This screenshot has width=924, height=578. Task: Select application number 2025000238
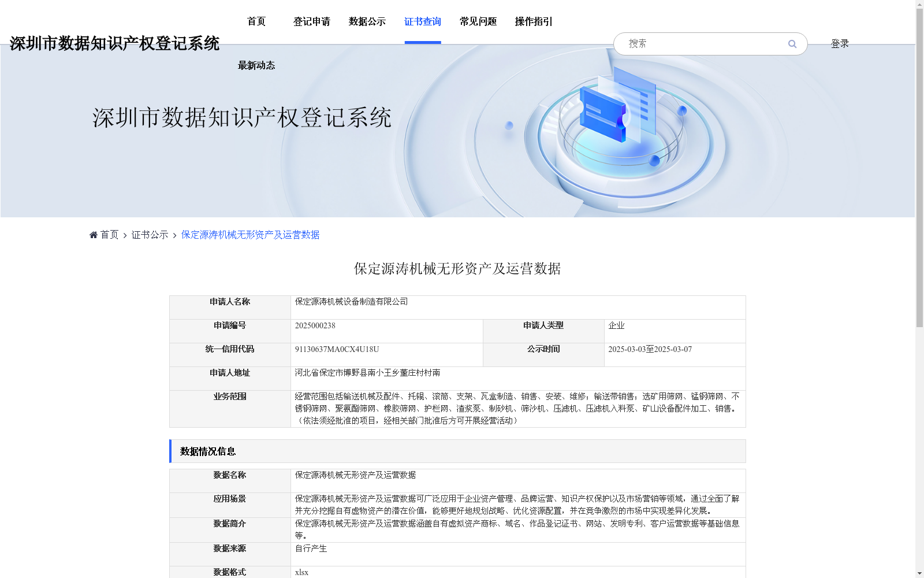tap(315, 326)
